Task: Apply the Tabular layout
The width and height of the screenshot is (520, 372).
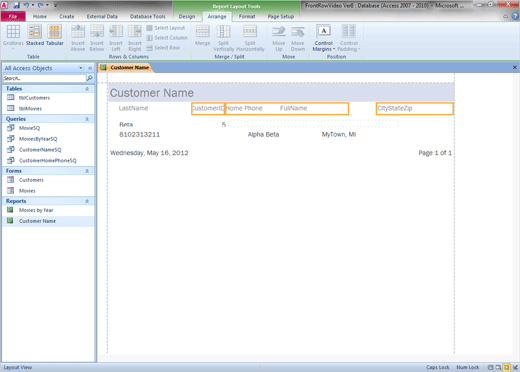Action: click(x=55, y=35)
